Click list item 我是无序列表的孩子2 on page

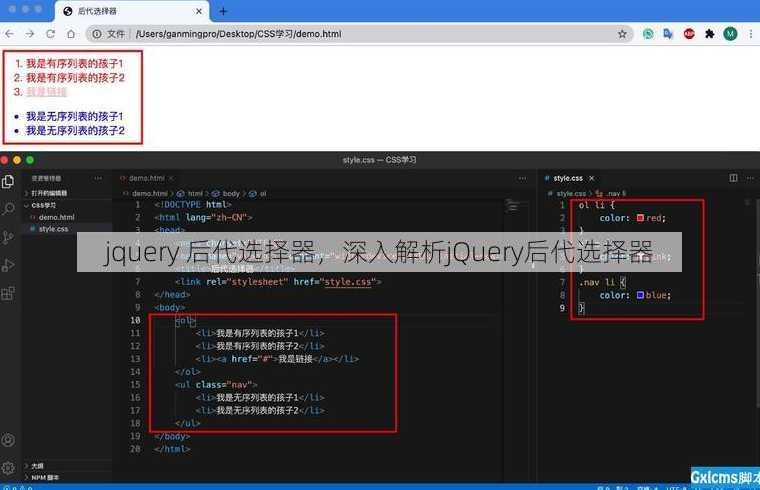point(75,130)
